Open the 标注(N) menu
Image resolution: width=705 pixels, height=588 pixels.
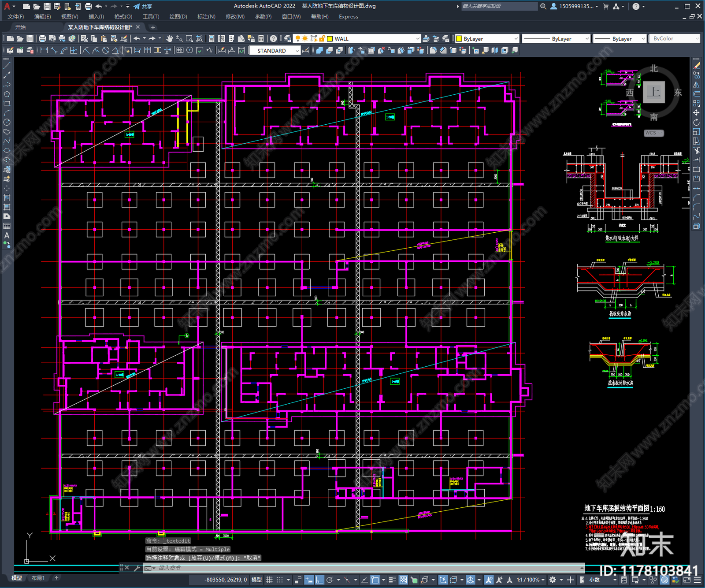[206, 17]
